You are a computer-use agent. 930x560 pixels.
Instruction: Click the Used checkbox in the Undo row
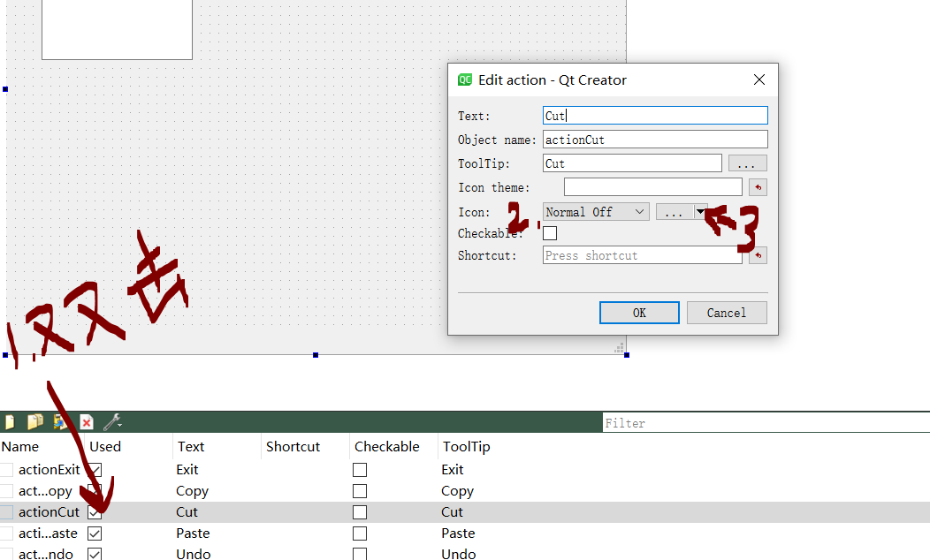point(95,554)
